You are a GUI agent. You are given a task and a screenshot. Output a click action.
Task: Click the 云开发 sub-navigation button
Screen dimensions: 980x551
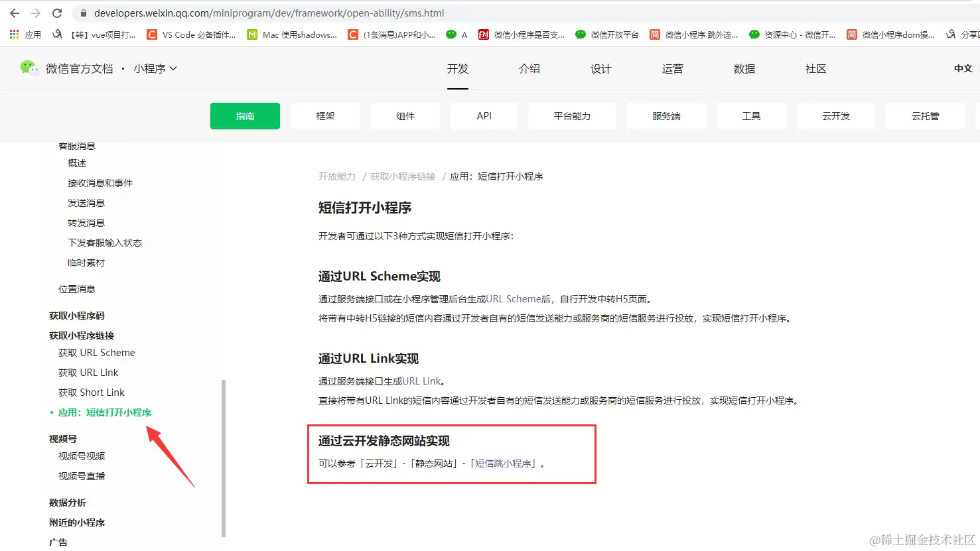(836, 116)
